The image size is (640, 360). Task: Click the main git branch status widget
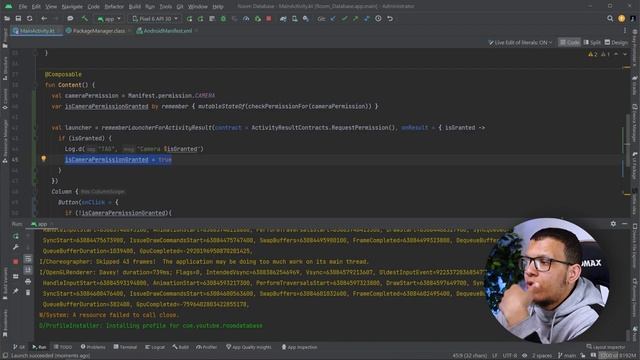567,356
